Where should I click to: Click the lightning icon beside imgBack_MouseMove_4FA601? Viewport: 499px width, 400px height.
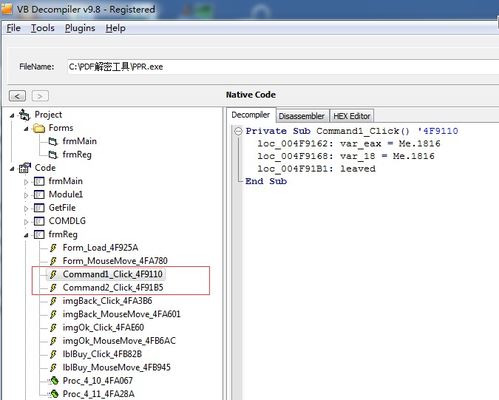click(x=53, y=314)
